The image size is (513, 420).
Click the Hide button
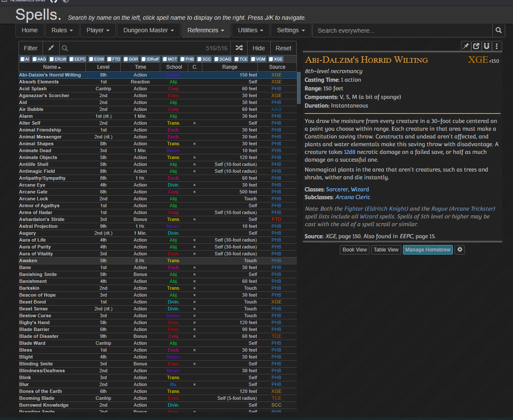click(259, 48)
